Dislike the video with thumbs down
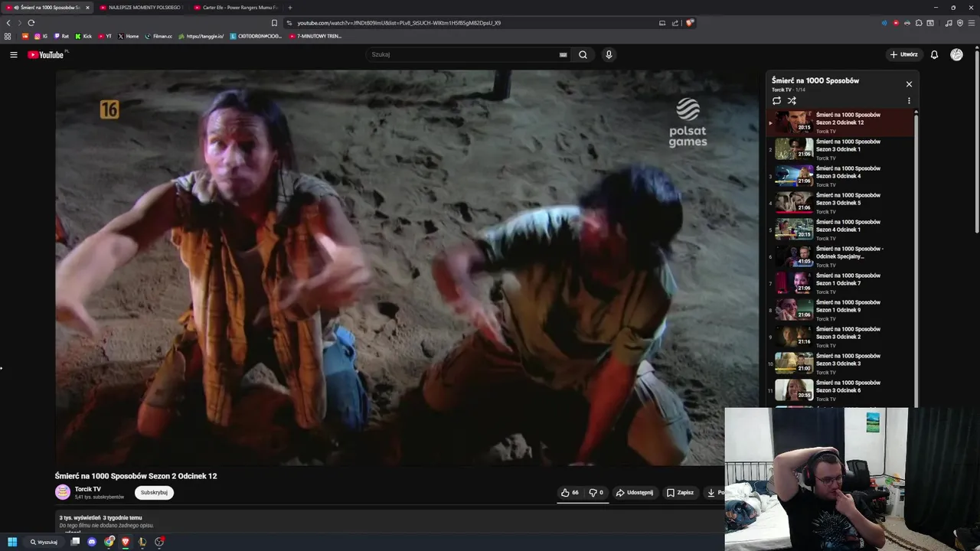 tap(596, 493)
